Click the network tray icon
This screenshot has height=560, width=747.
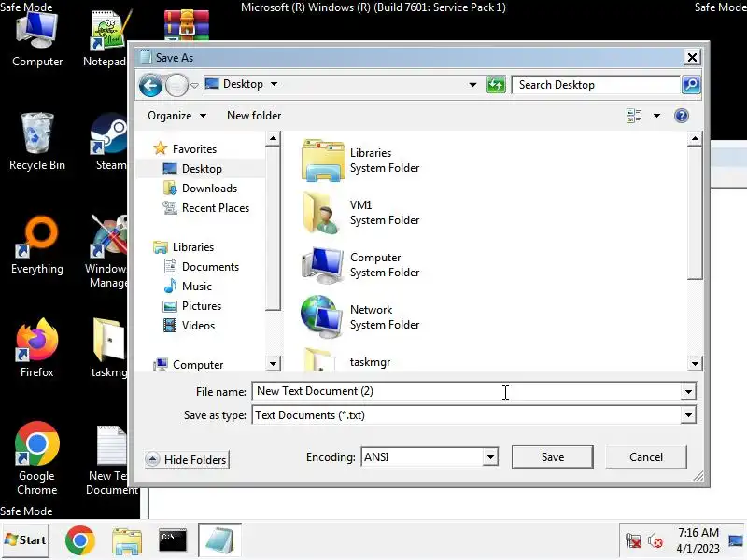(633, 541)
